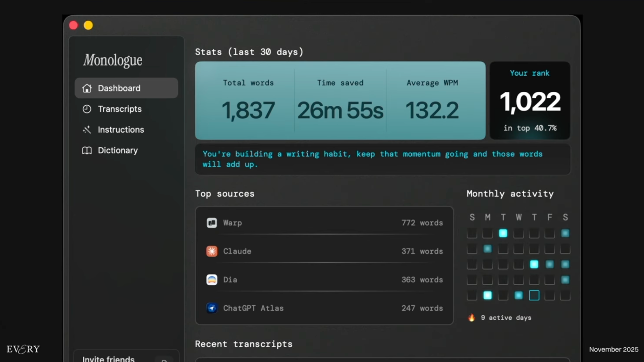Select the Total words stat
This screenshot has width=644, height=362.
coord(248,102)
